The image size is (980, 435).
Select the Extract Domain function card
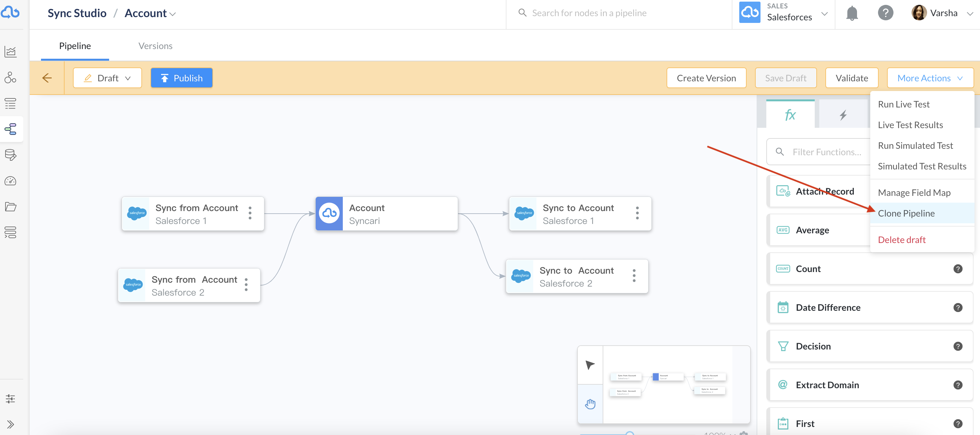[870, 385]
